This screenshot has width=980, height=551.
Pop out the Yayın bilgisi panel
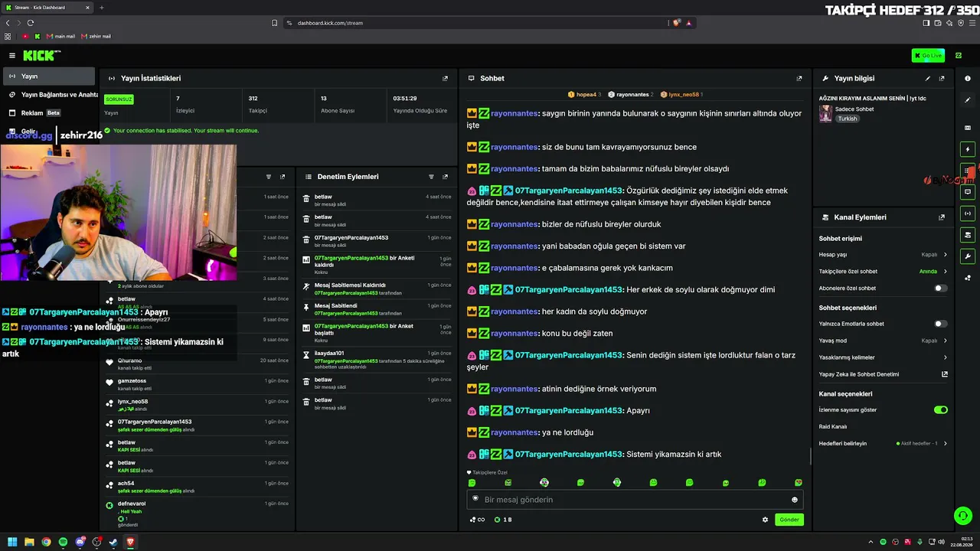click(x=942, y=78)
